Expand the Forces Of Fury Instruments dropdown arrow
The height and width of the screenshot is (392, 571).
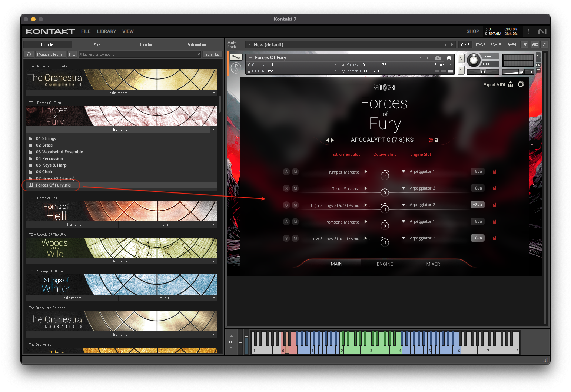[213, 130]
